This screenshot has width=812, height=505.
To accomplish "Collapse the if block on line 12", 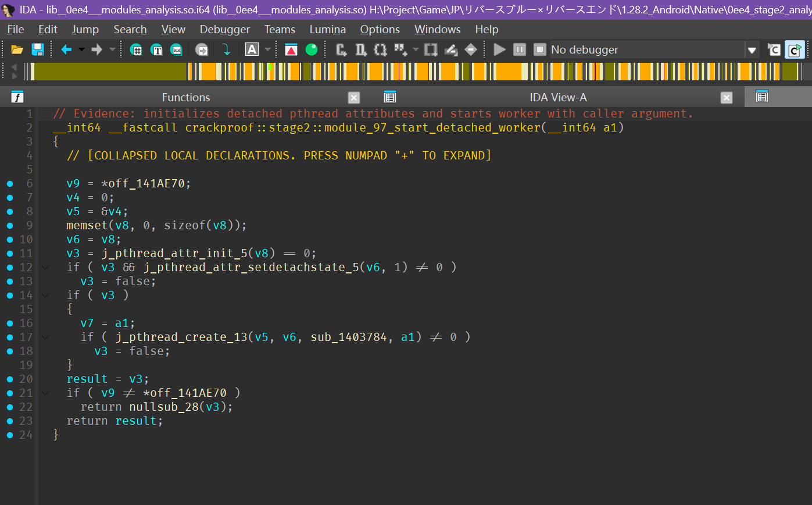I will (45, 267).
